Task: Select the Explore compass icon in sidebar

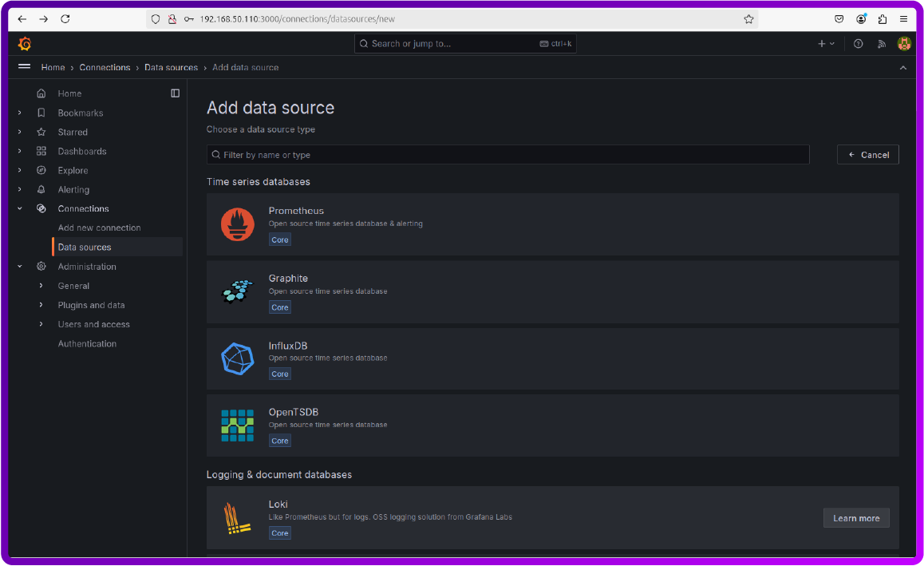Action: [x=41, y=170]
